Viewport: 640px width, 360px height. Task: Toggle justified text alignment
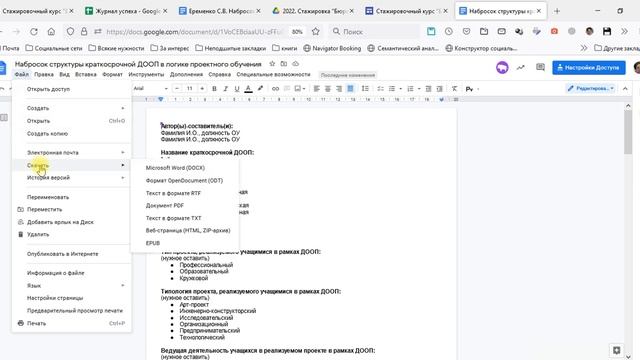point(350,89)
